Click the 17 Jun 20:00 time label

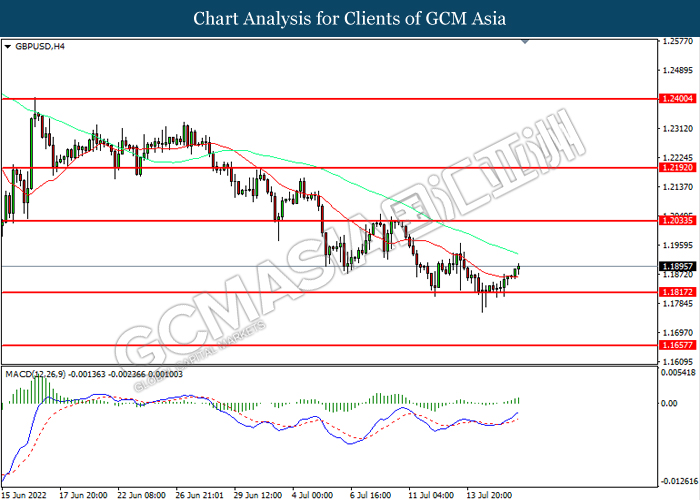[83, 495]
